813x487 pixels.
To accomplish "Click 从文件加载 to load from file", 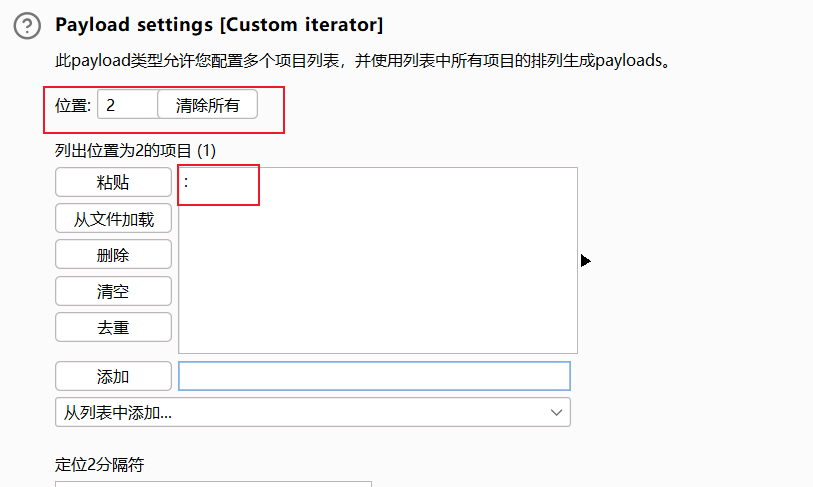I will pyautogui.click(x=113, y=219).
